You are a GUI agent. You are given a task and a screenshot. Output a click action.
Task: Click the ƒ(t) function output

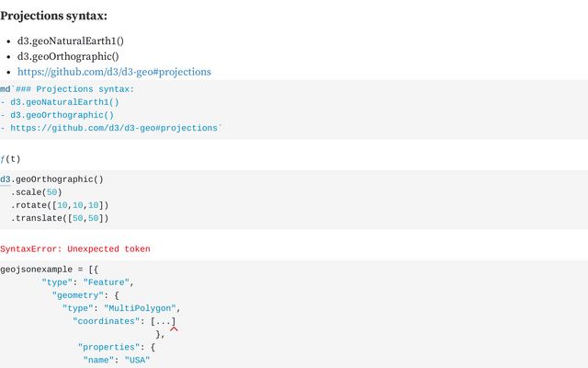[10, 159]
